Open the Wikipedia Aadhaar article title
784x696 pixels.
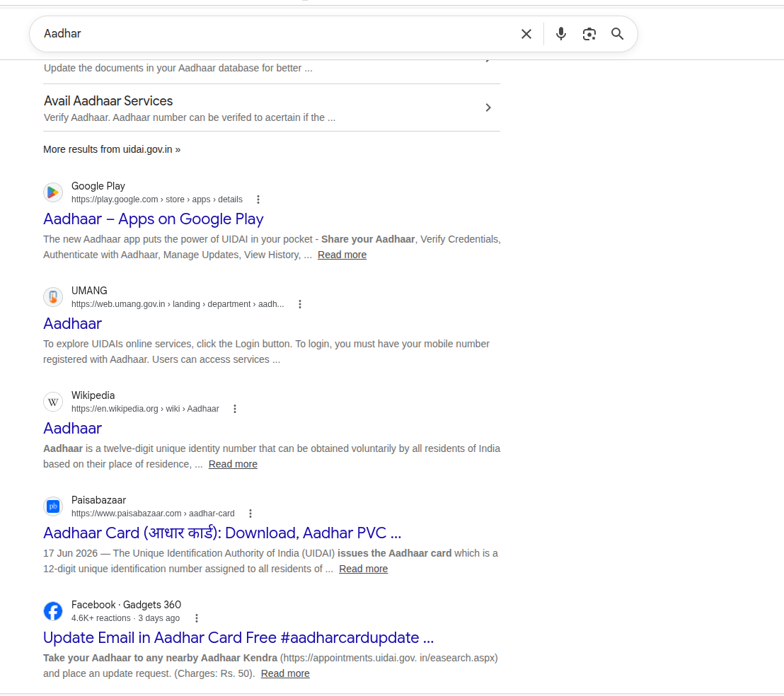point(72,428)
